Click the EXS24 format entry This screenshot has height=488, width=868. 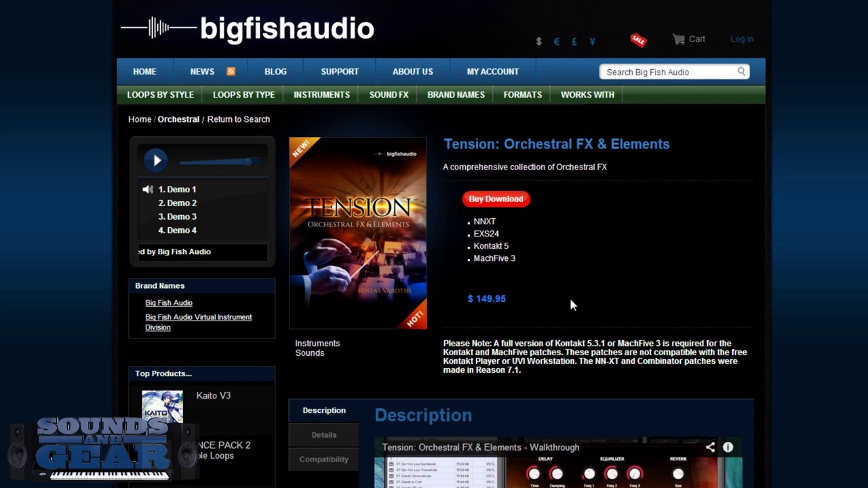point(486,234)
